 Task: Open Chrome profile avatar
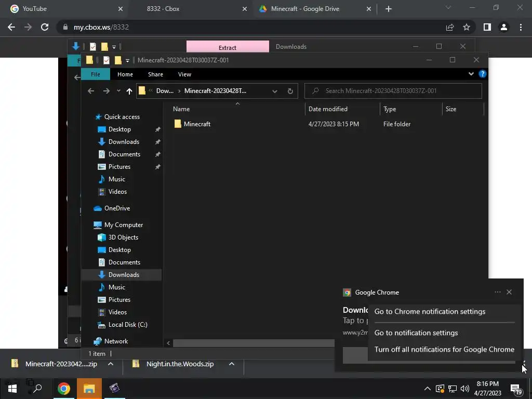tap(504, 27)
